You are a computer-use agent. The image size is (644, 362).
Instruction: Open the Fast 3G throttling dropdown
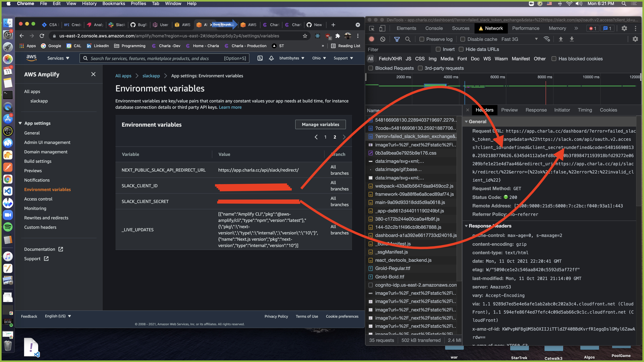point(519,39)
